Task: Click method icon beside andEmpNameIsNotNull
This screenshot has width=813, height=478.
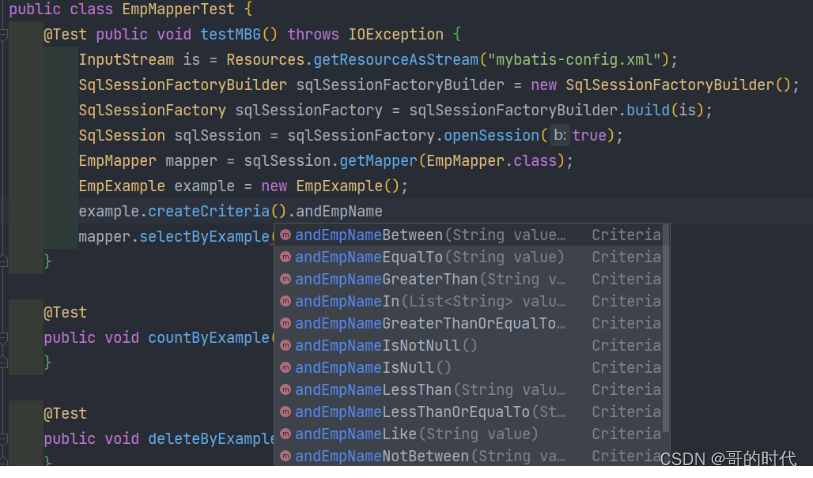Action: point(285,346)
